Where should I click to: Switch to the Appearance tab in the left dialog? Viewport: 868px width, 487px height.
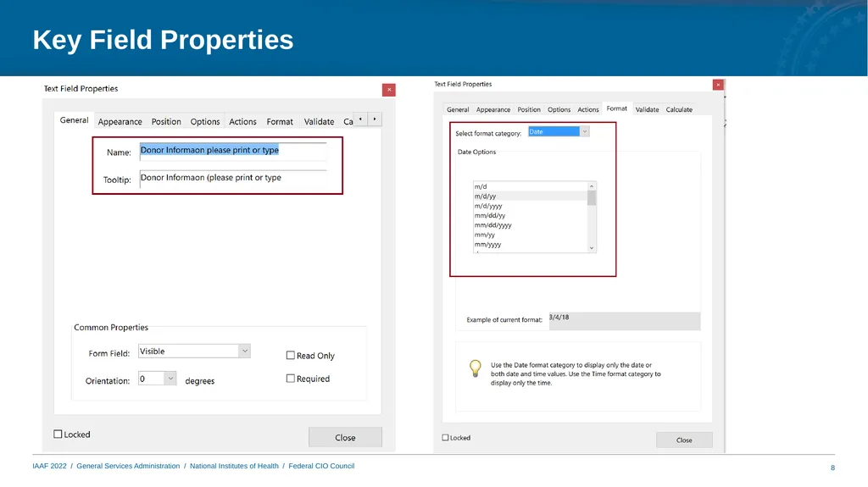pos(120,122)
